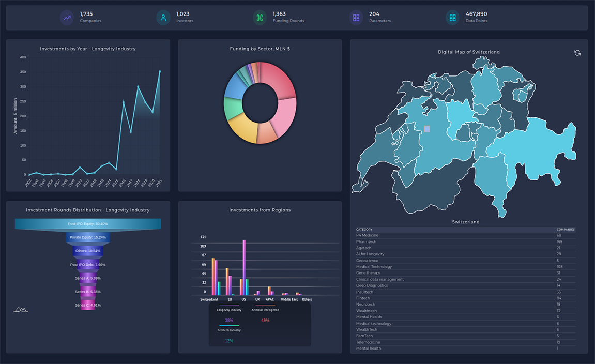The height and width of the screenshot is (364, 595).
Task: Click the Funding Rounds command icon
Action: click(260, 18)
